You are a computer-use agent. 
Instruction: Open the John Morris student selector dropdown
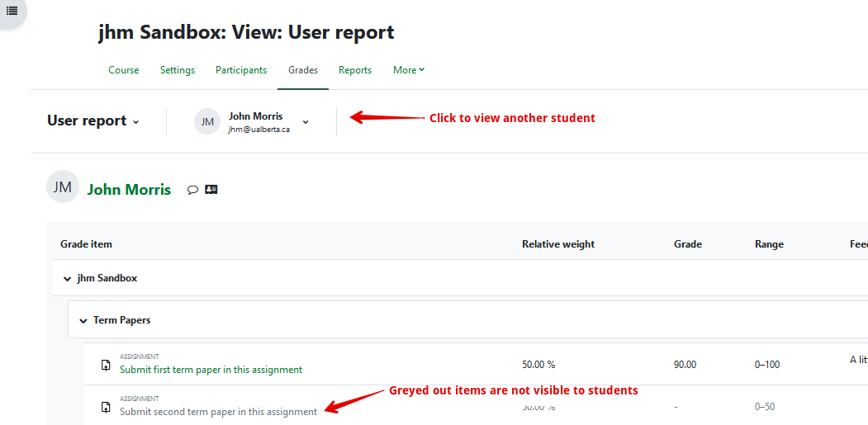click(x=305, y=121)
